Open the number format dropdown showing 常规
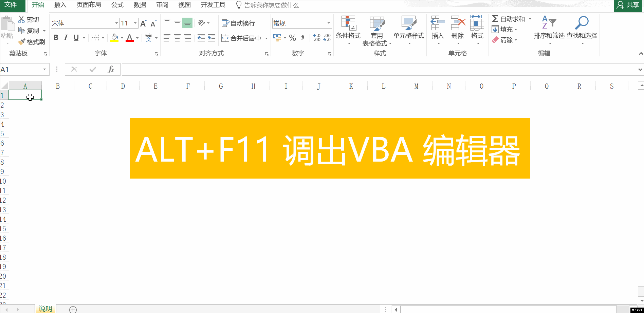644x313 pixels. (x=328, y=23)
